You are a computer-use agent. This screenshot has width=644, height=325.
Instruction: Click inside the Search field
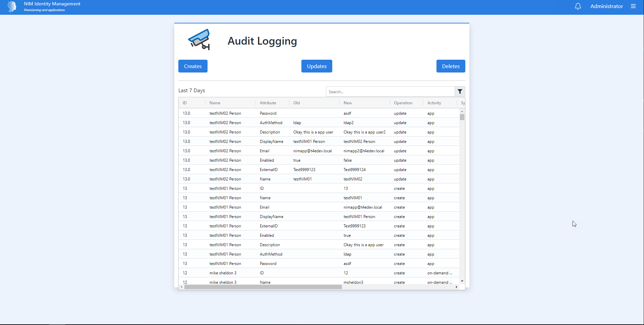tap(390, 91)
